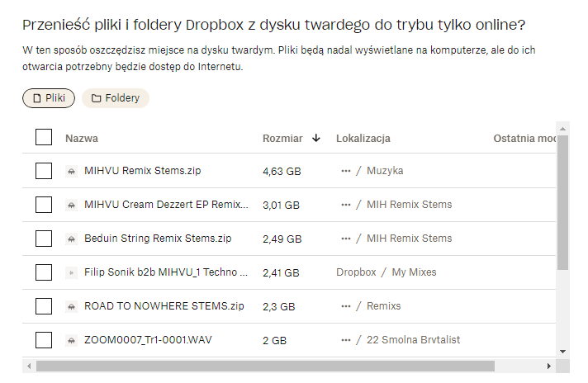Click file icon of Beduin String Remix Stems.zip

(x=71, y=239)
